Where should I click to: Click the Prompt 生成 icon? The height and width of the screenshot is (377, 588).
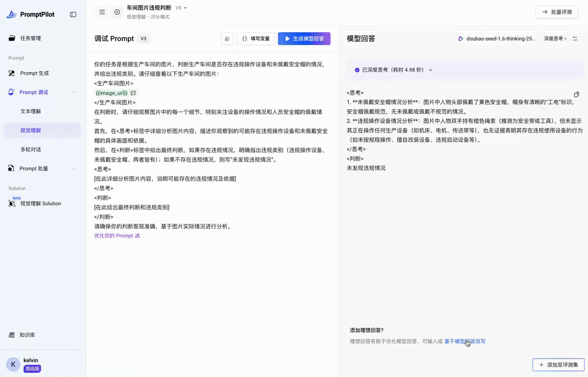pos(12,73)
